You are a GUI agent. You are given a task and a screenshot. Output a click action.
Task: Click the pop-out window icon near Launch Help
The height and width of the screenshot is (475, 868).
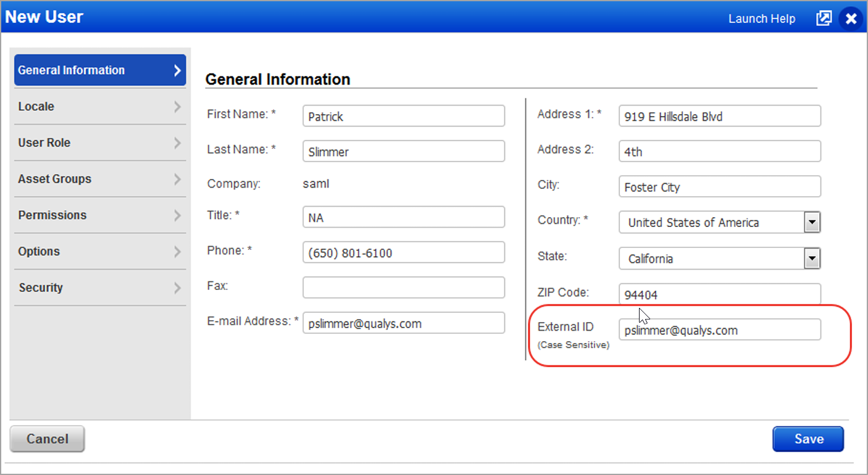click(824, 19)
